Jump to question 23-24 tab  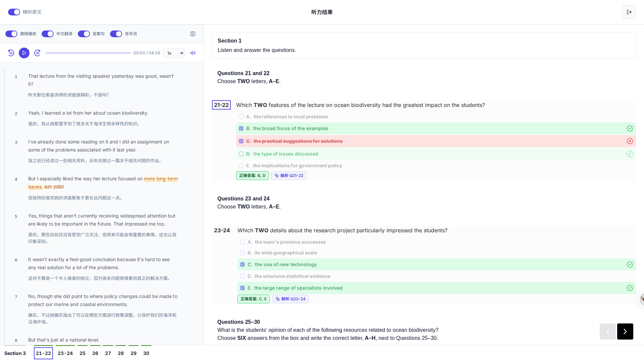(x=65, y=353)
